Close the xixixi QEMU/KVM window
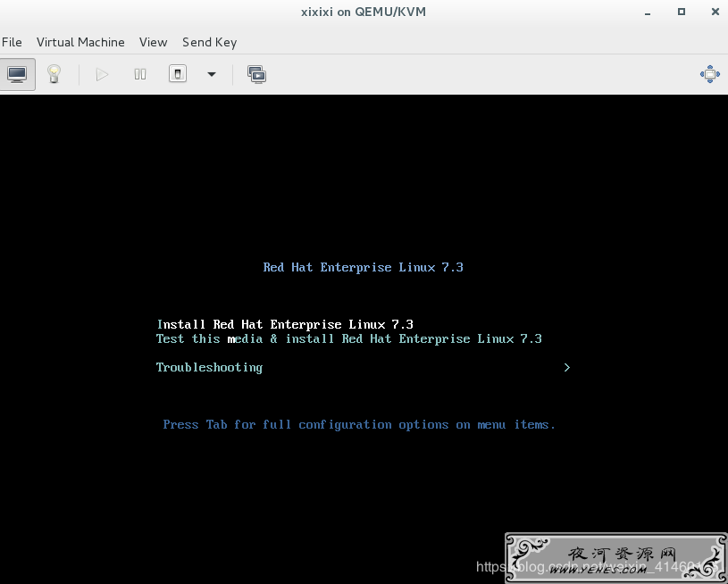The image size is (728, 584). pyautogui.click(x=715, y=12)
